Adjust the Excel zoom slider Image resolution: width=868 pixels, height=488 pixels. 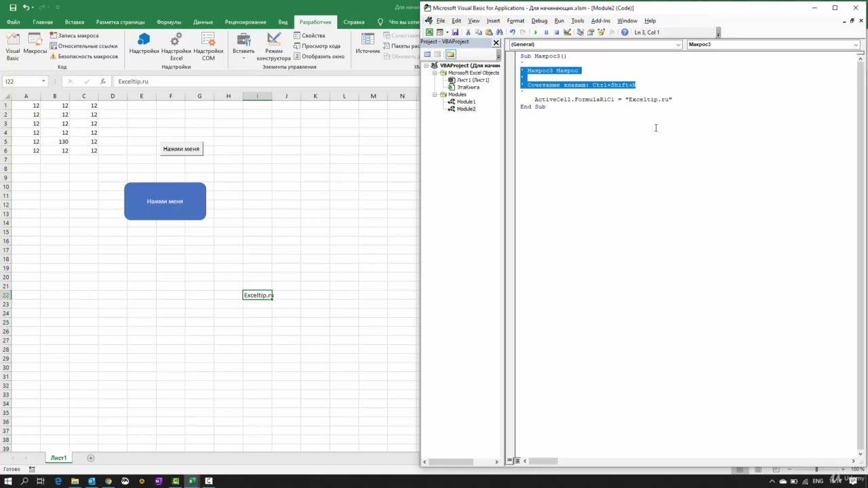click(816, 469)
